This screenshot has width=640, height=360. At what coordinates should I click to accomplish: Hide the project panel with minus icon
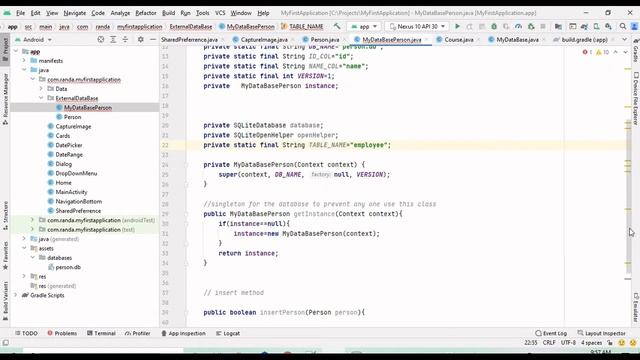click(x=153, y=40)
